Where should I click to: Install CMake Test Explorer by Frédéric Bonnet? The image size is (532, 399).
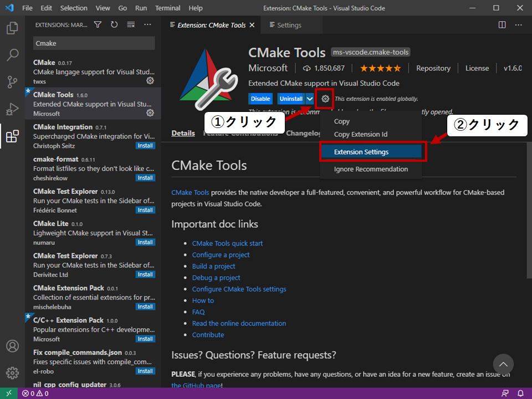145,210
